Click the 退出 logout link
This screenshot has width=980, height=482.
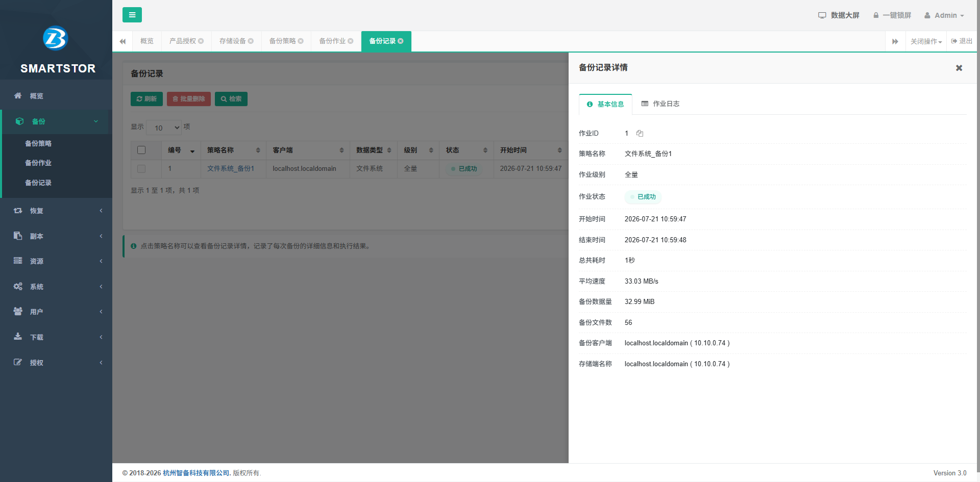pos(962,41)
